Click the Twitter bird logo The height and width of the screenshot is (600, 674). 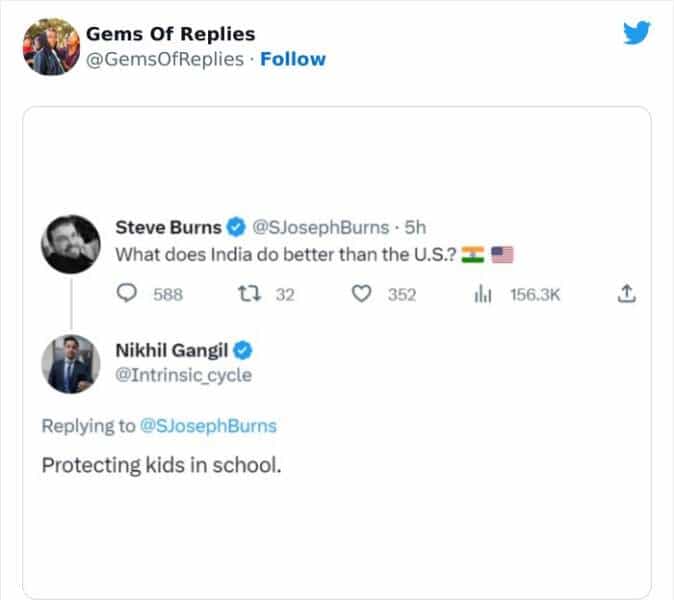[x=637, y=34]
